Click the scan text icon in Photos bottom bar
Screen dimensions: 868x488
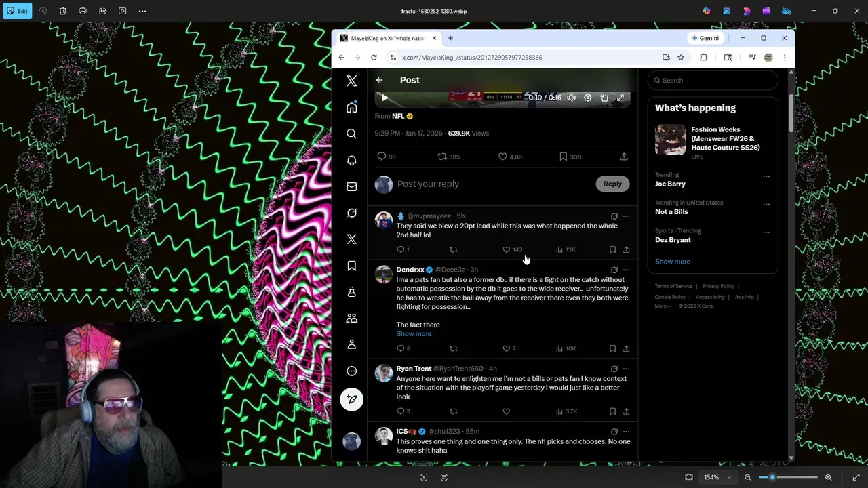pyautogui.click(x=444, y=477)
